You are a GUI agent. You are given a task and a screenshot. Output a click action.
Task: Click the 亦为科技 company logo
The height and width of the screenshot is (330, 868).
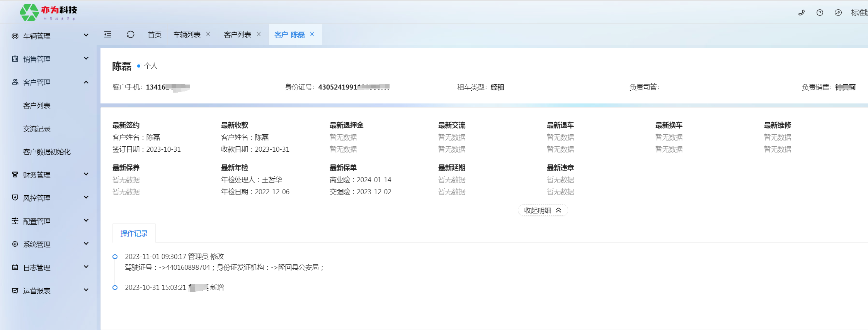point(49,13)
